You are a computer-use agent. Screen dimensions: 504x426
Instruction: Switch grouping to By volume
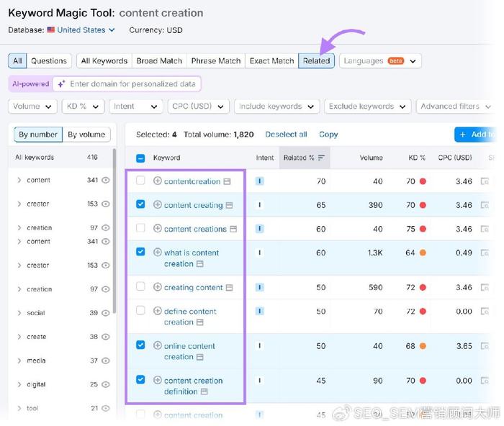pos(86,135)
